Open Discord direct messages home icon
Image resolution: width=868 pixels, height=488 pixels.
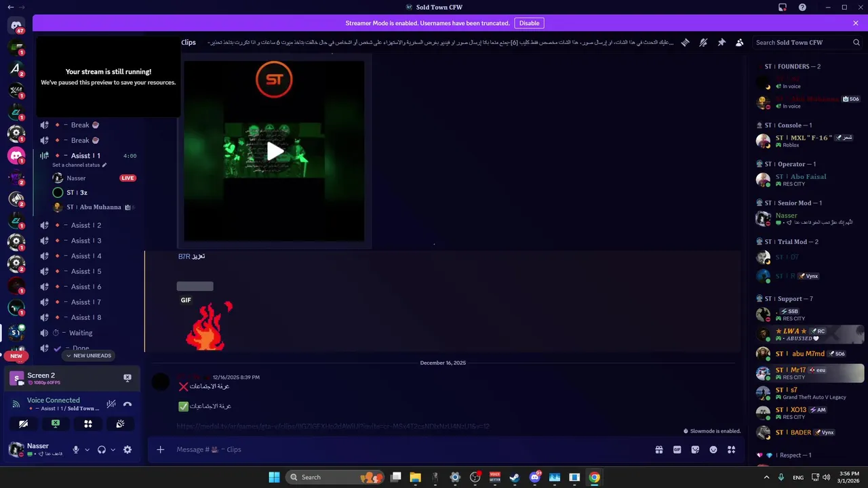tap(16, 26)
